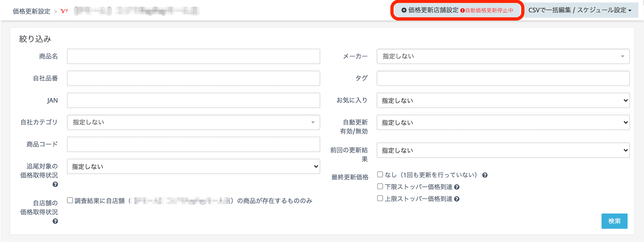Click help icon beside 下限ストッパー価格到達
Viewport: 644px width, 242px height.
[x=457, y=187]
